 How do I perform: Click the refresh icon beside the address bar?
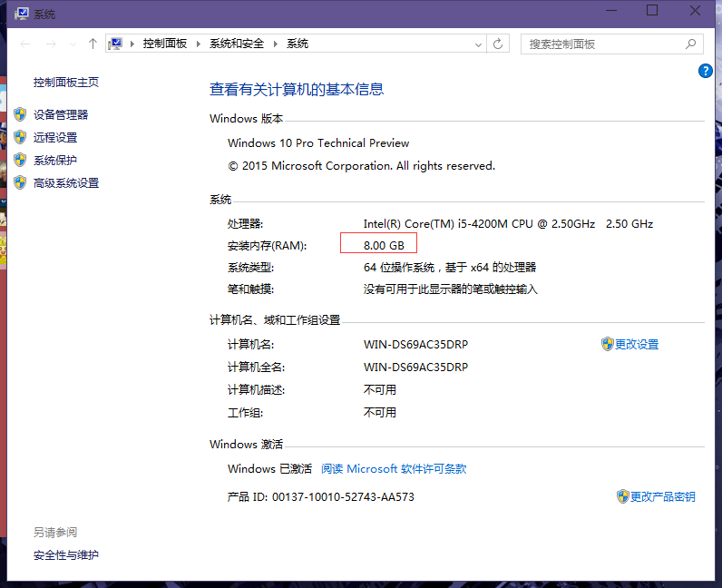[x=498, y=44]
